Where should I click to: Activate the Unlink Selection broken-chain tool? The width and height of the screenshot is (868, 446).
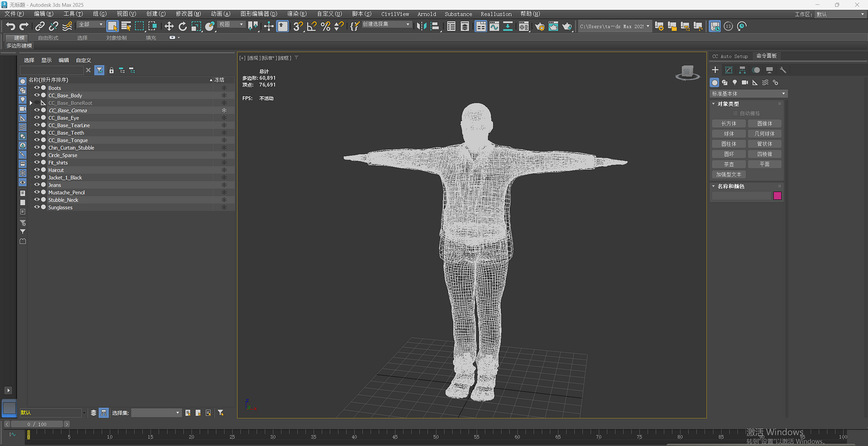pyautogui.click(x=53, y=26)
